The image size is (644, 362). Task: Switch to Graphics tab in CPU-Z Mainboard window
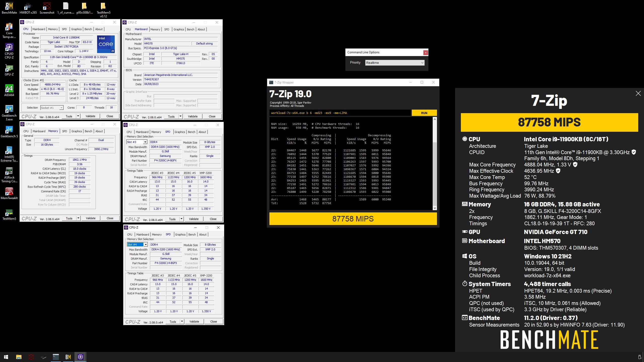[x=179, y=29]
